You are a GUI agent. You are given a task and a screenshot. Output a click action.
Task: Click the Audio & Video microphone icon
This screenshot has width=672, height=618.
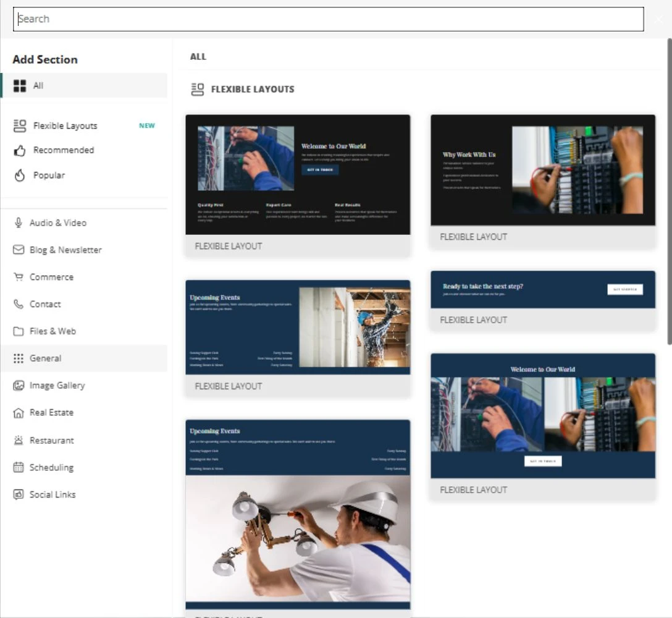click(x=19, y=222)
